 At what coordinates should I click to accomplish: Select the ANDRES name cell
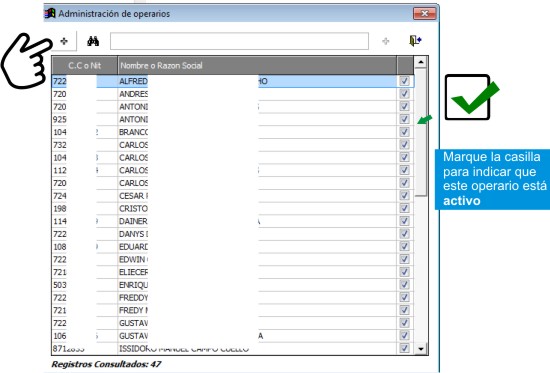tap(257, 94)
